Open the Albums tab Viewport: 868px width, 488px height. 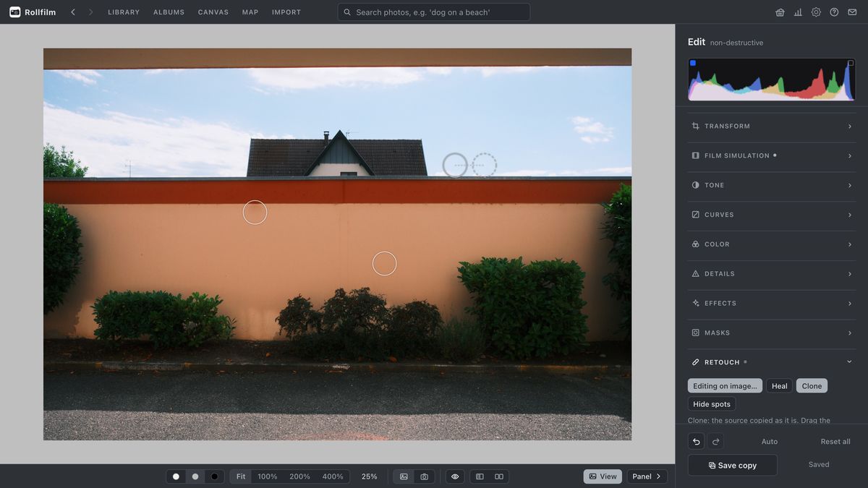(x=169, y=12)
